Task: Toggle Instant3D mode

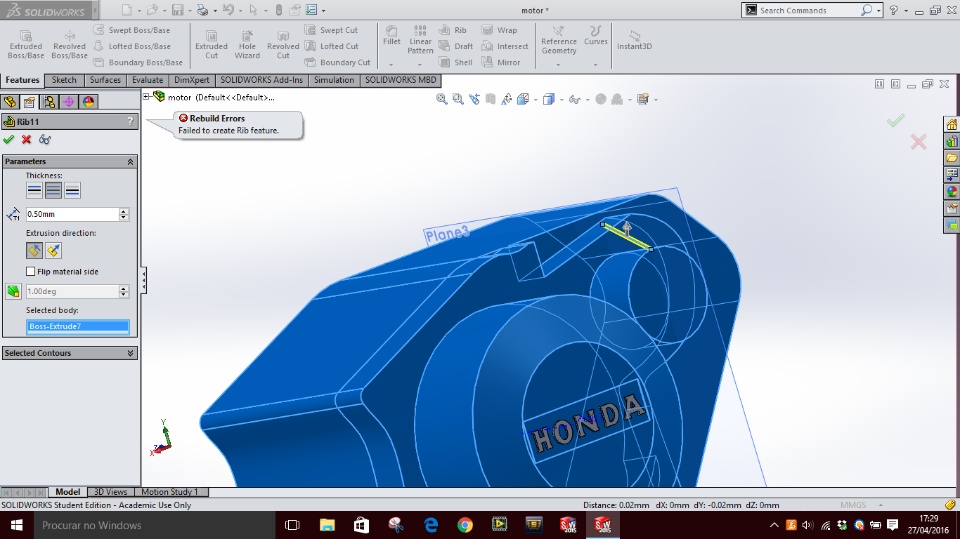Action: pos(634,40)
